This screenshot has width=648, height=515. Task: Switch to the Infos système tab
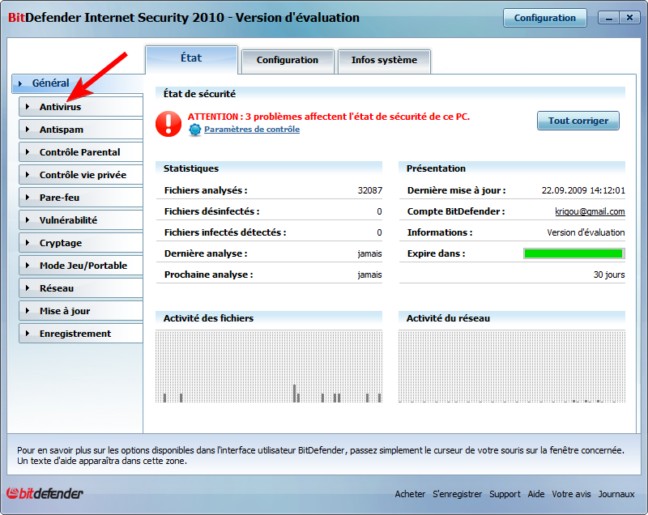click(x=384, y=60)
